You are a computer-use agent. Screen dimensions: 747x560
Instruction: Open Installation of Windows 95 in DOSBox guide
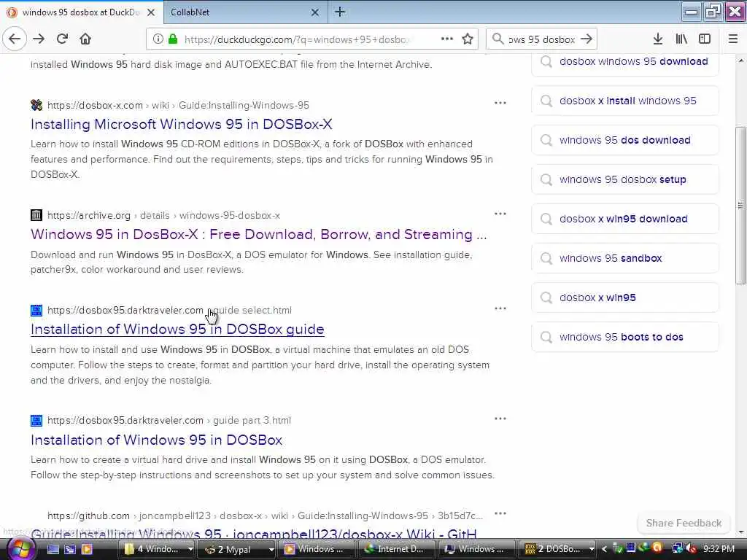tap(177, 330)
